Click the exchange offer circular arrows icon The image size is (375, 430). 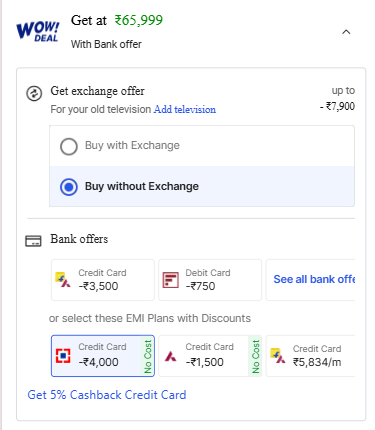pyautogui.click(x=34, y=93)
